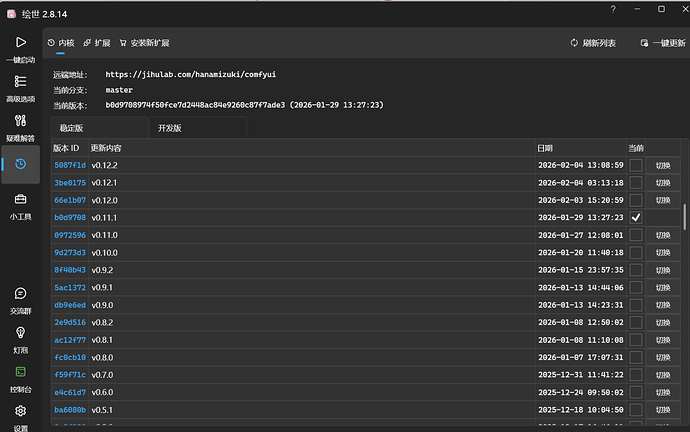Check the current box for v0.12.1

tap(636, 183)
